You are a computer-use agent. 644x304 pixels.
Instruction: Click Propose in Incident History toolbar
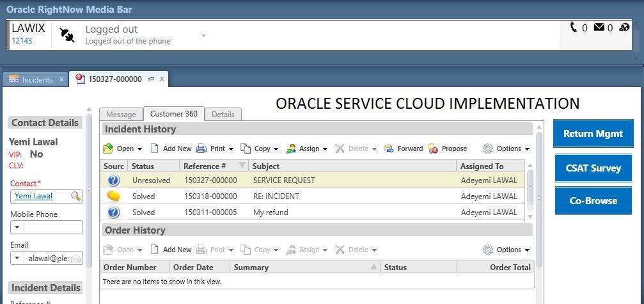[x=447, y=148]
